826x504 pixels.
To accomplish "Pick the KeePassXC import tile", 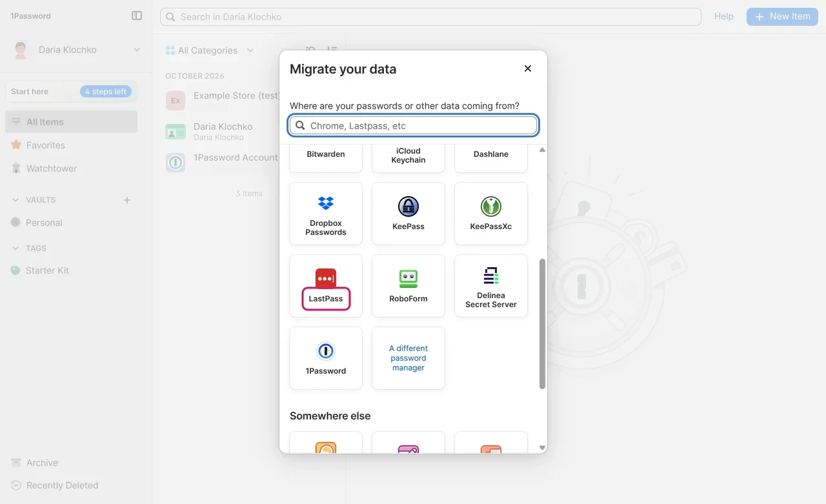I will pyautogui.click(x=491, y=214).
